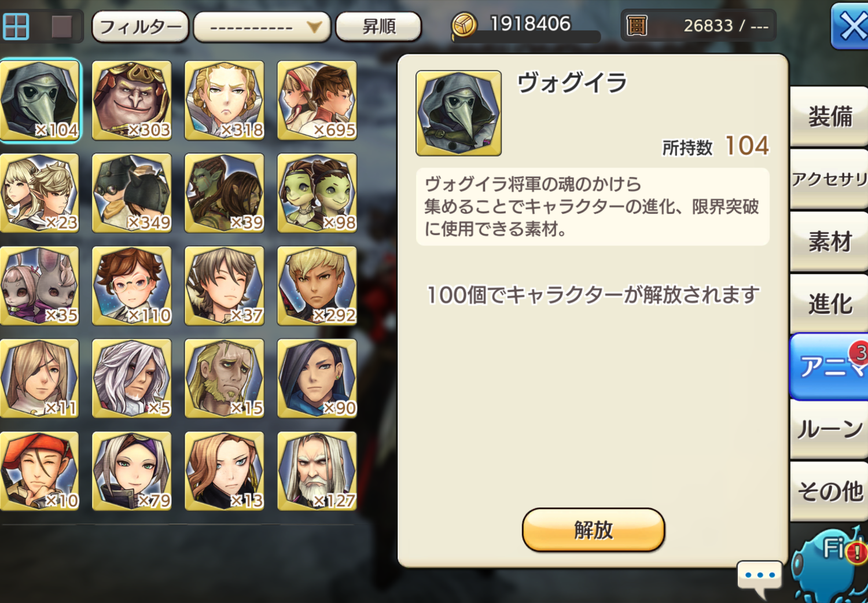Select the rabbit-eared pair shard ×35
This screenshot has height=603, width=868.
40,285
